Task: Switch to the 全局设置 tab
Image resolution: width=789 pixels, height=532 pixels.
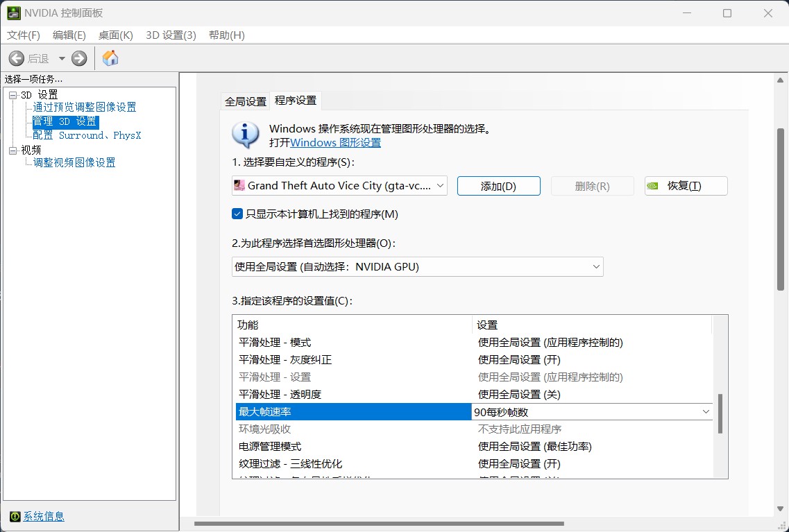Action: [246, 101]
